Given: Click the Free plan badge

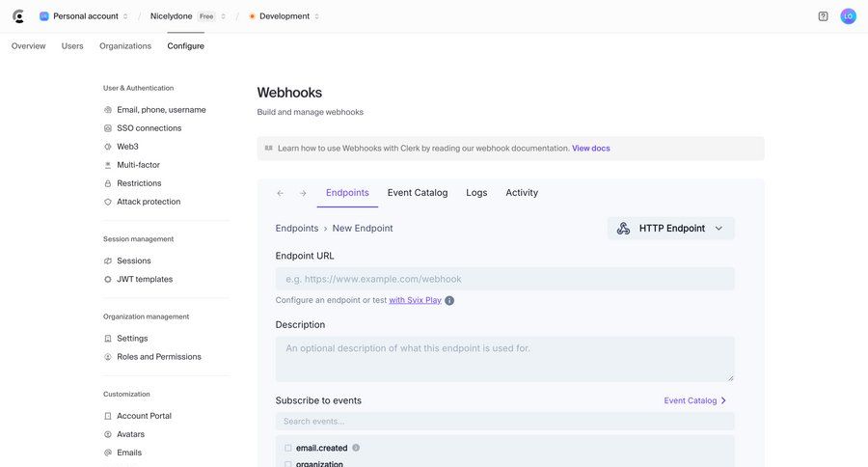Looking at the screenshot, I should (206, 16).
